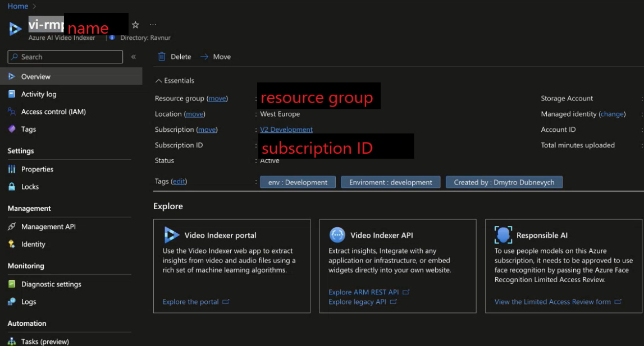Collapse the sidebar with double chevron
The width and height of the screenshot is (644, 346).
(x=134, y=57)
